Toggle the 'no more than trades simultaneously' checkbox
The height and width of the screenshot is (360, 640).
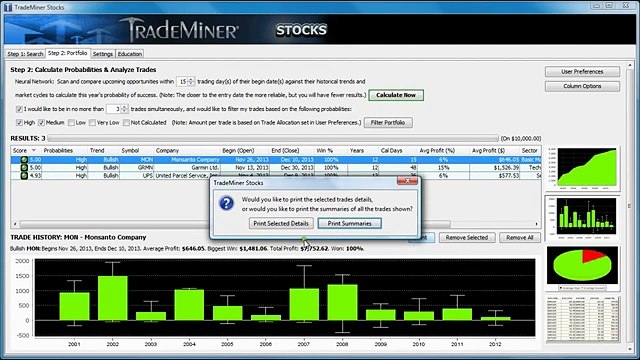tap(19, 109)
